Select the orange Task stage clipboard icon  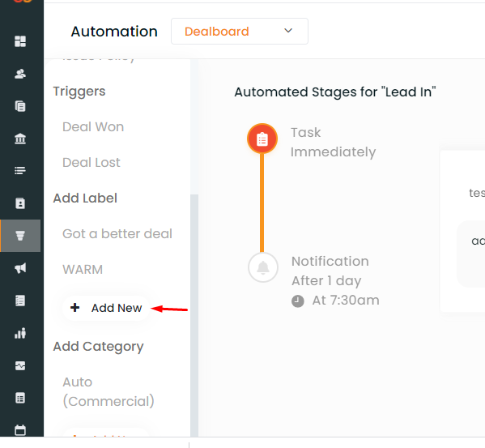pyautogui.click(x=262, y=139)
